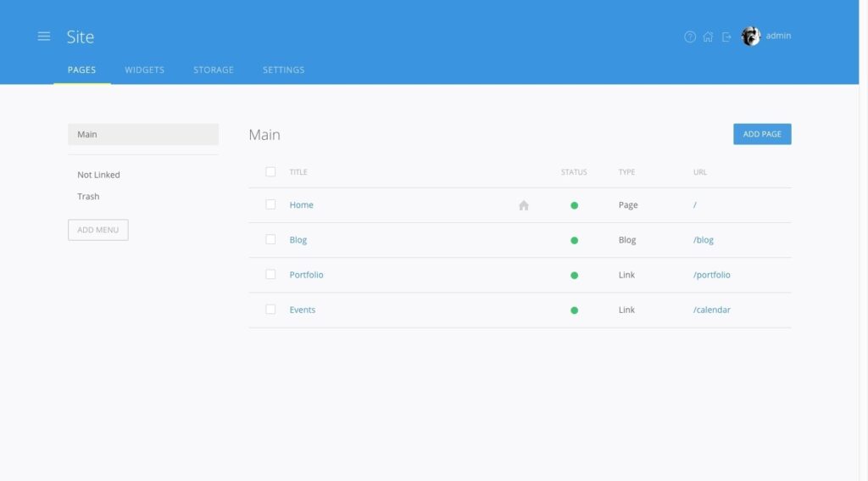Open the Blog page title link
Screen dimensions: 868x481
coord(298,240)
